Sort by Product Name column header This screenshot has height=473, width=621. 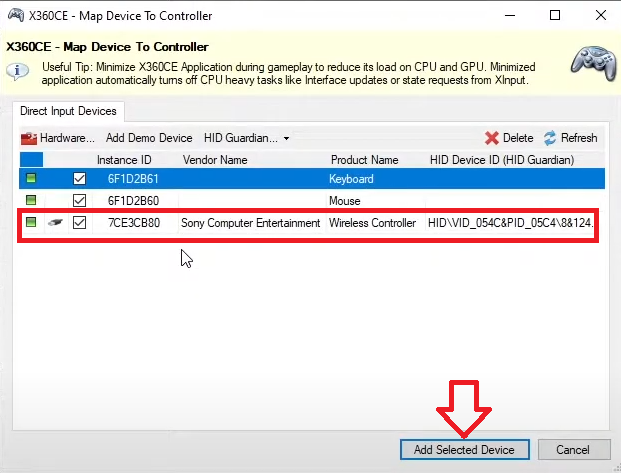pyautogui.click(x=365, y=160)
